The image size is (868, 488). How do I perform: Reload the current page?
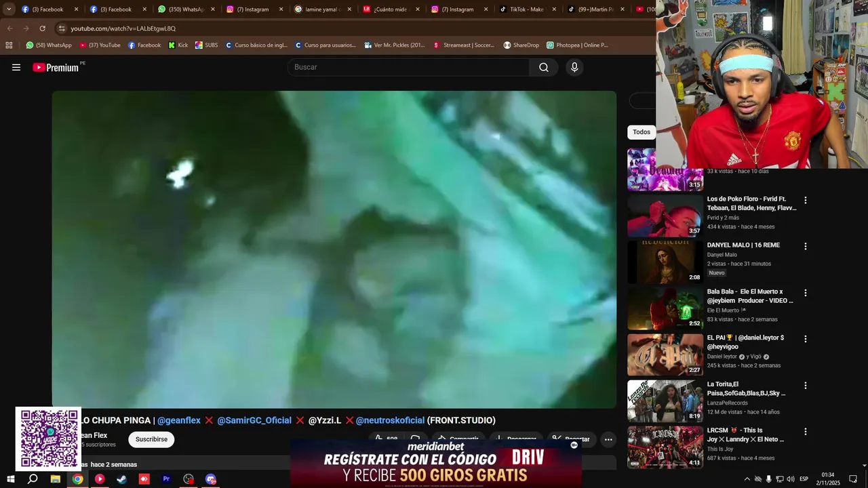(x=42, y=28)
